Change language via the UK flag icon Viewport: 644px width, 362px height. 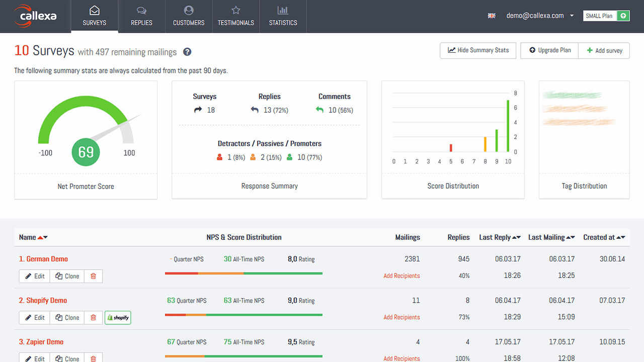pos(492,16)
